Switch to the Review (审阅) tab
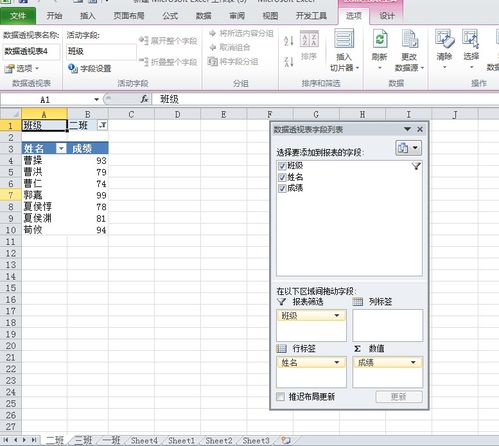The height and width of the screenshot is (446, 499). pyautogui.click(x=237, y=16)
